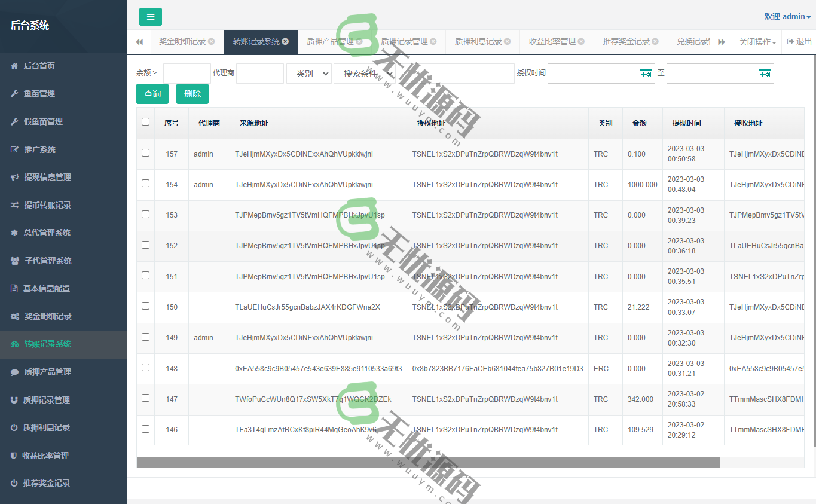Open calendar picker for end date field

[x=765, y=74]
